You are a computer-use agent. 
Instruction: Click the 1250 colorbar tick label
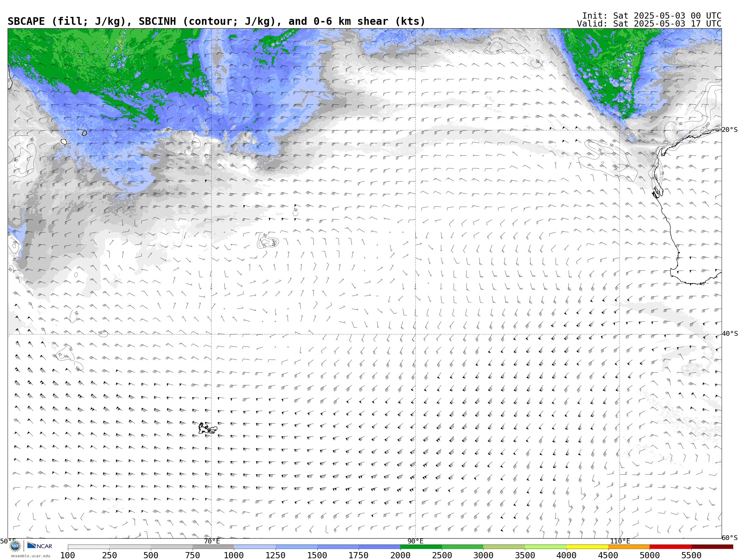click(276, 556)
